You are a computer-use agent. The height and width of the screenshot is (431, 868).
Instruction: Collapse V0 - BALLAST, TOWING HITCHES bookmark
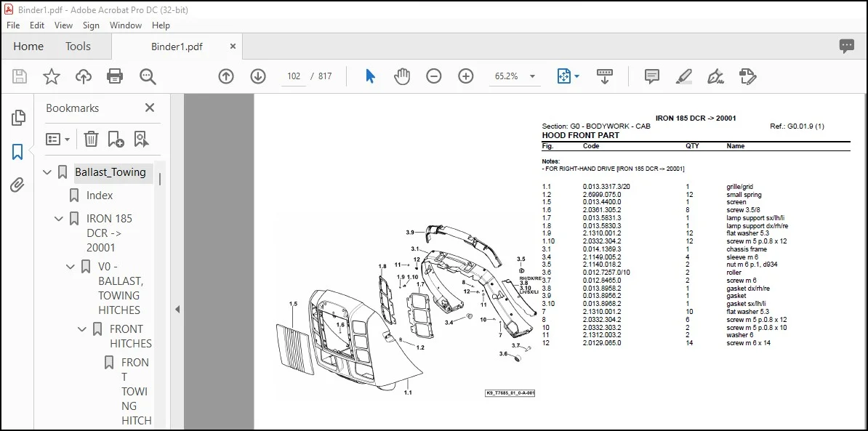coord(71,267)
